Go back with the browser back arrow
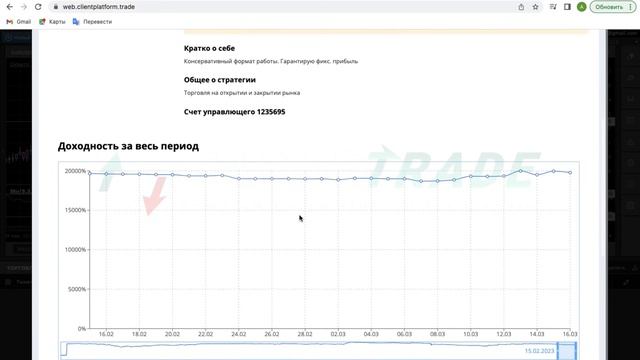 [10, 7]
